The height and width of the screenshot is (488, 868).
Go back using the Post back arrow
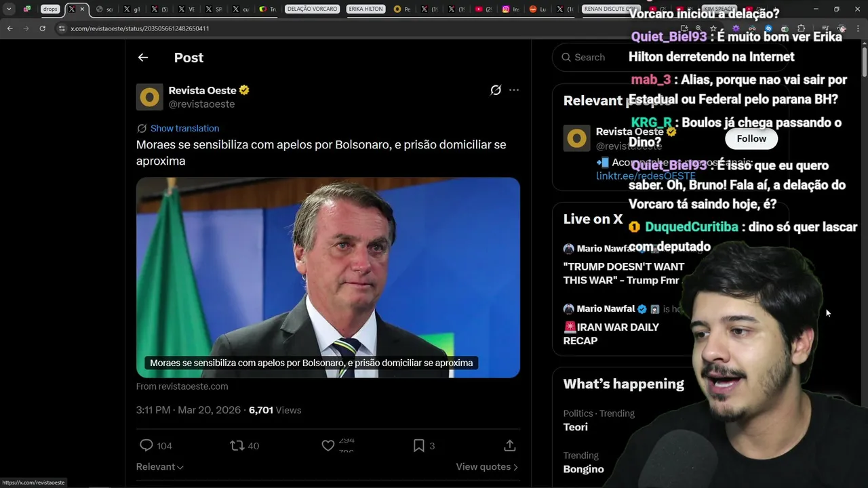tap(142, 58)
